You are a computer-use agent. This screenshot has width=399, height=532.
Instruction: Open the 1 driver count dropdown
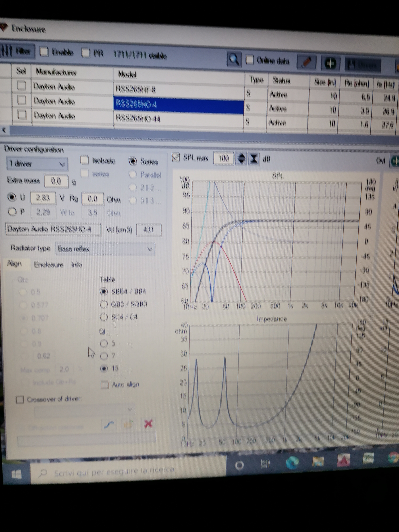click(37, 164)
